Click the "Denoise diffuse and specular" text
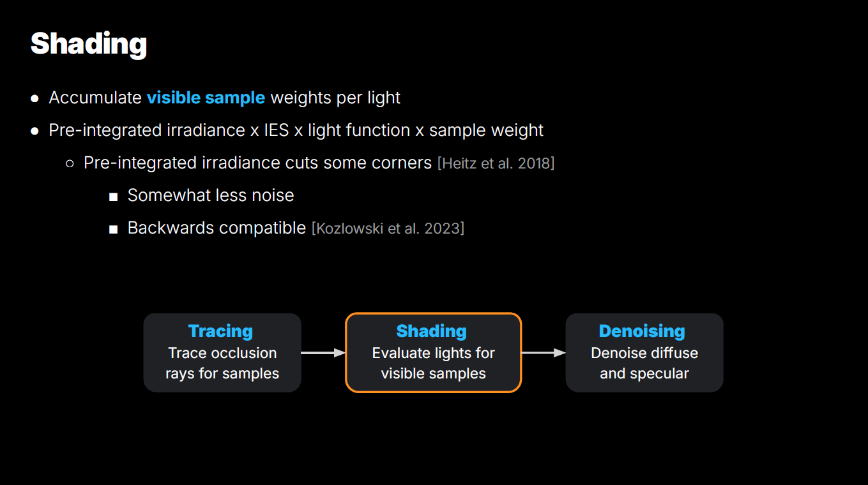The image size is (868, 485). click(x=644, y=363)
